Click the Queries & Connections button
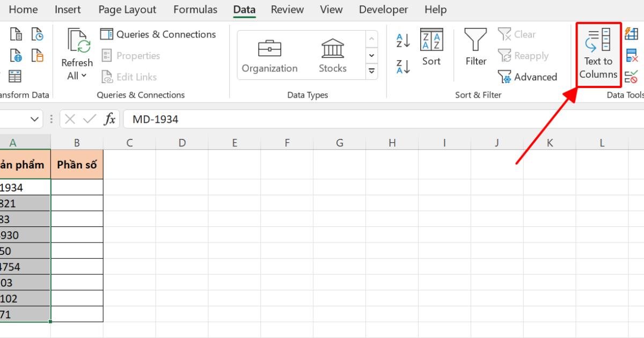 click(158, 34)
